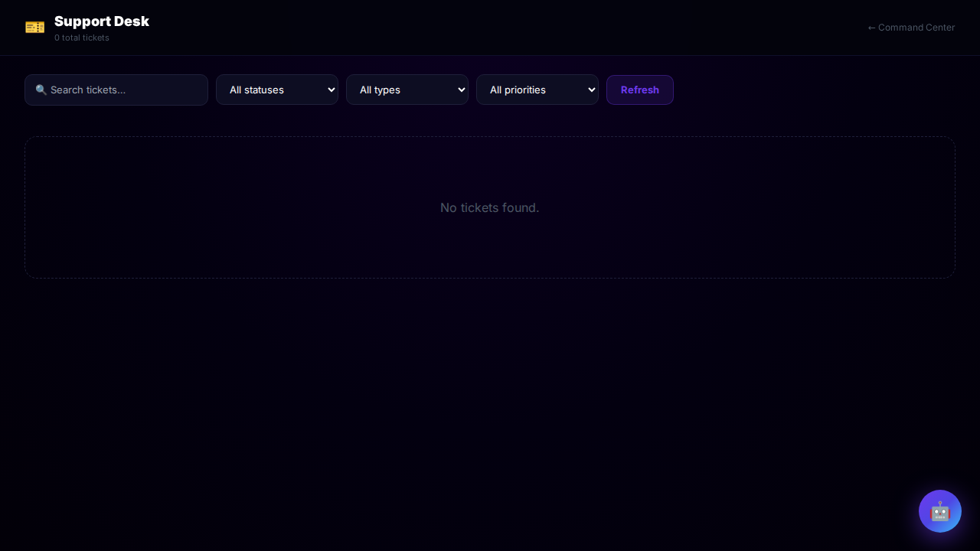980x551 pixels.
Task: Open the robot chat assistant button
Action: (x=939, y=511)
